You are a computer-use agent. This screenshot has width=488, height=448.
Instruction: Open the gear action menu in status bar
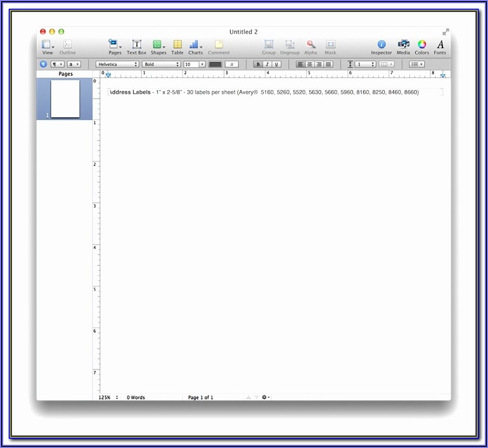pos(265,397)
